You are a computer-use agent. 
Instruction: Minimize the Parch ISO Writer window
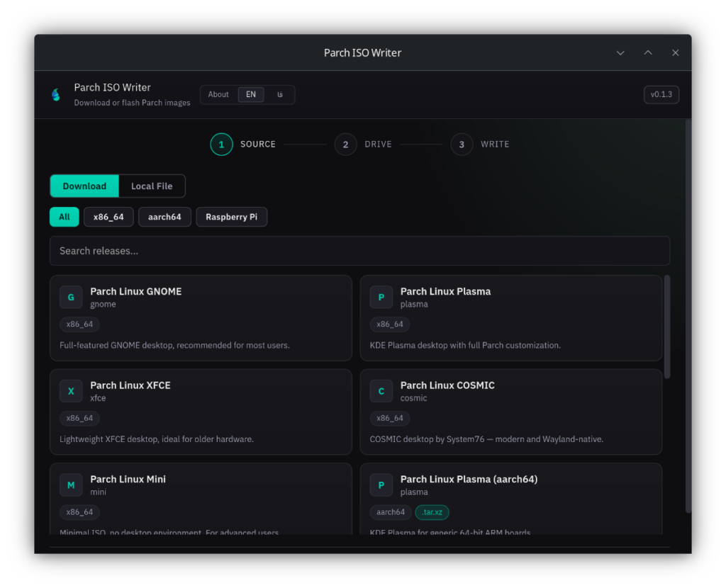click(620, 52)
